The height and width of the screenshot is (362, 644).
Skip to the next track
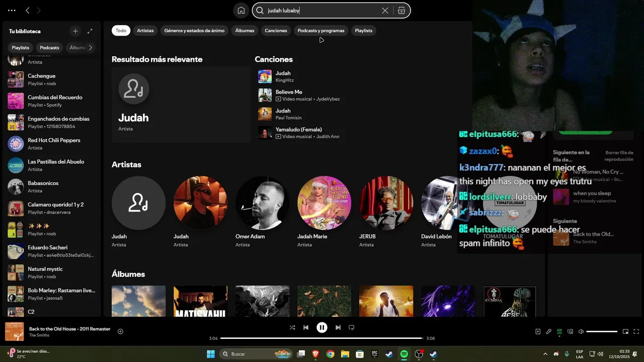(338, 327)
